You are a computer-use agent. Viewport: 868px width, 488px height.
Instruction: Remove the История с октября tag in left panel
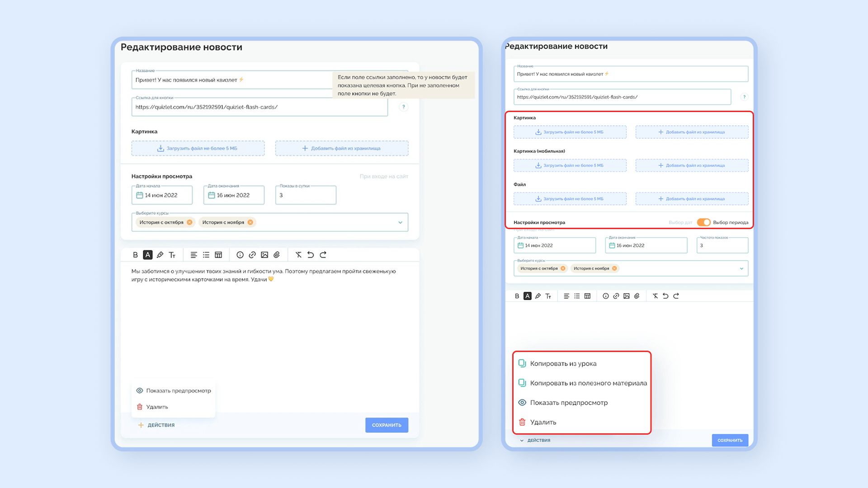pyautogui.click(x=189, y=222)
